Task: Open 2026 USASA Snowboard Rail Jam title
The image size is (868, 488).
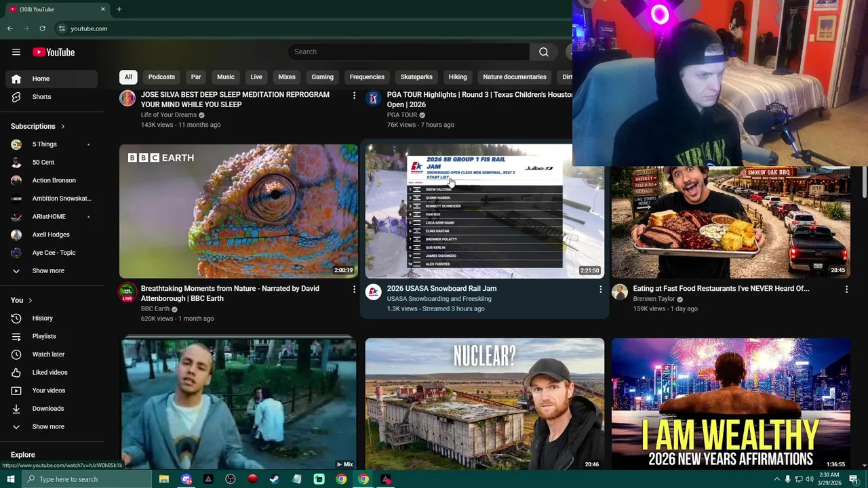Action: pyautogui.click(x=441, y=289)
